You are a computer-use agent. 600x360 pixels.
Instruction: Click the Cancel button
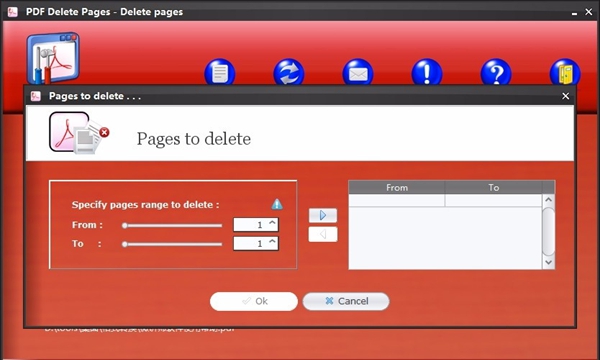point(346,301)
